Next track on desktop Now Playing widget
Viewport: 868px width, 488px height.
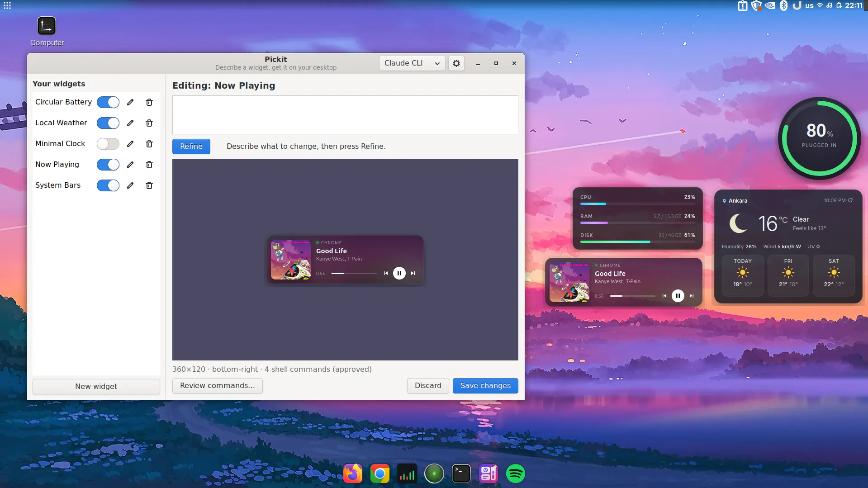pyautogui.click(x=692, y=296)
